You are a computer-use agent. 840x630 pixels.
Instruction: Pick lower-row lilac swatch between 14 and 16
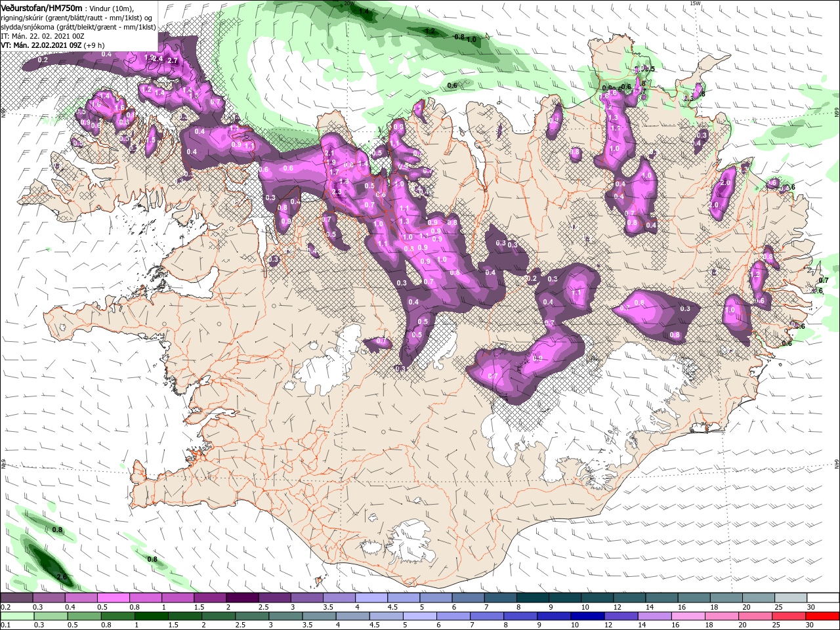[656, 616]
